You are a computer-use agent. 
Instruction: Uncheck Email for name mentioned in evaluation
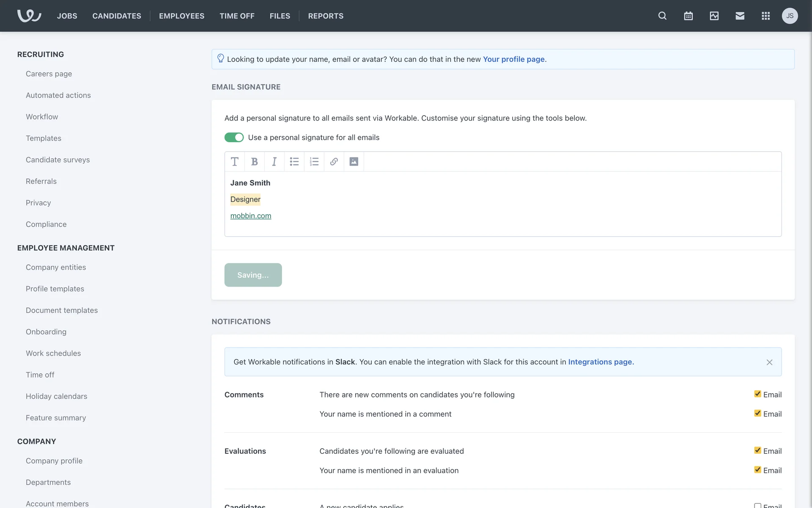click(x=757, y=470)
